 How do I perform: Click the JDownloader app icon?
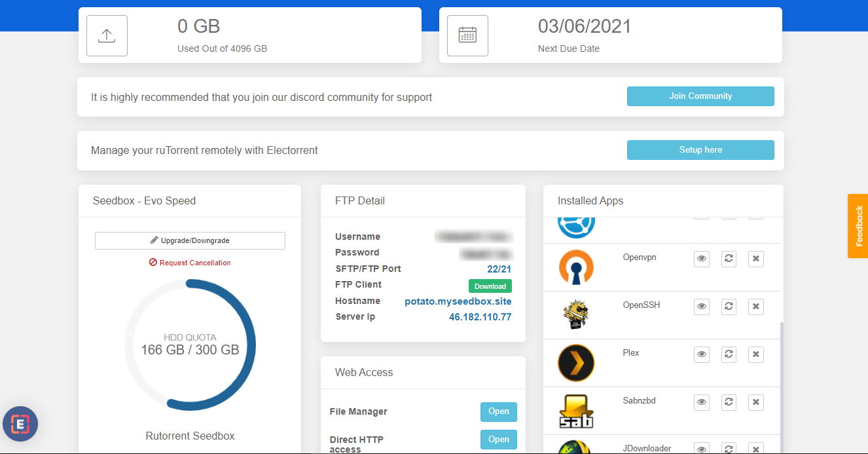point(576,447)
